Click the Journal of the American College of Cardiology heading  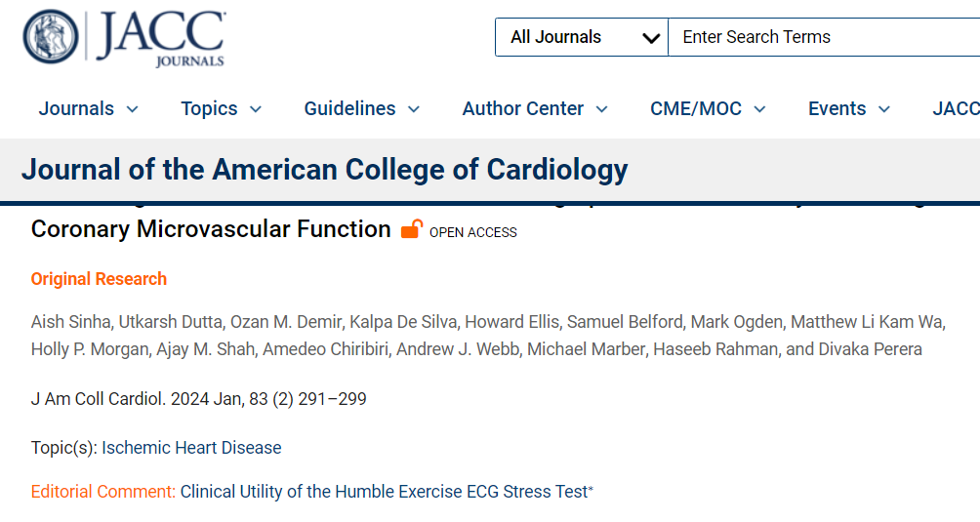pyautogui.click(x=324, y=169)
